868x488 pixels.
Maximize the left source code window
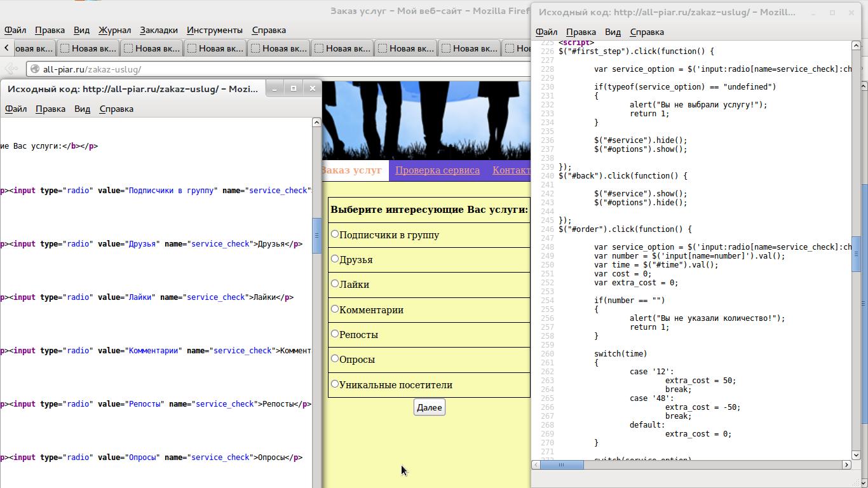[294, 88]
